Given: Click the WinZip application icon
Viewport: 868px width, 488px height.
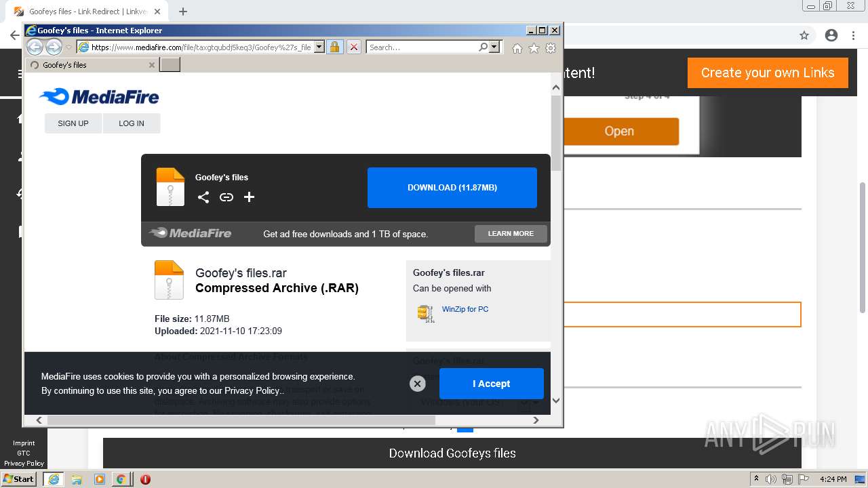Looking at the screenshot, I should [x=425, y=313].
